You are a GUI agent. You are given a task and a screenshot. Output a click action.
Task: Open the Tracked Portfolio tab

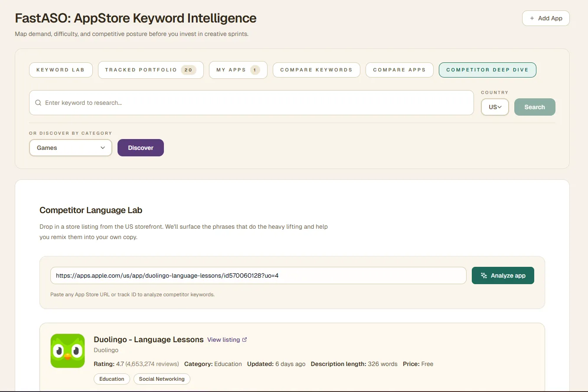pyautogui.click(x=150, y=70)
